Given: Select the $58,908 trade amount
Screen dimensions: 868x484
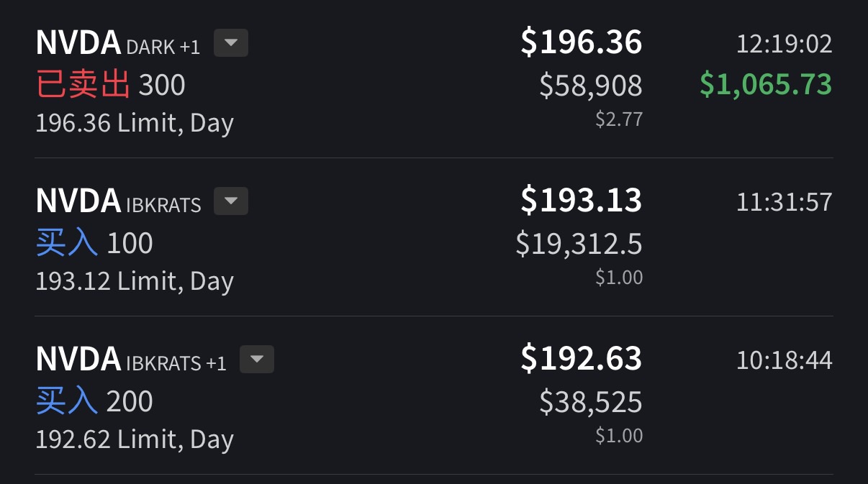Looking at the screenshot, I should pos(591,86).
